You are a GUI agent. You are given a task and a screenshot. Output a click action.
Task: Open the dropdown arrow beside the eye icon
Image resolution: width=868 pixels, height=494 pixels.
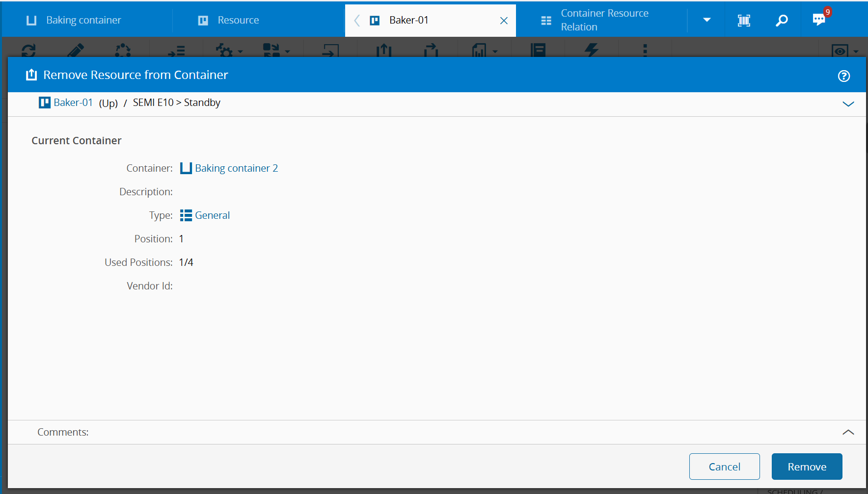(x=856, y=52)
